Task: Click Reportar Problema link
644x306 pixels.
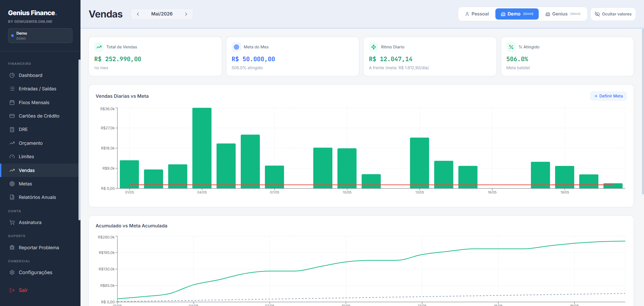Action: 40,248
